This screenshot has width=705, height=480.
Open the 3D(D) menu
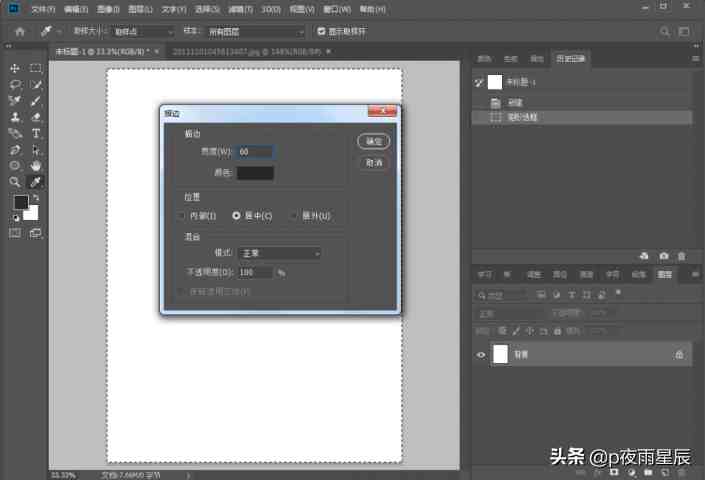(x=271, y=9)
